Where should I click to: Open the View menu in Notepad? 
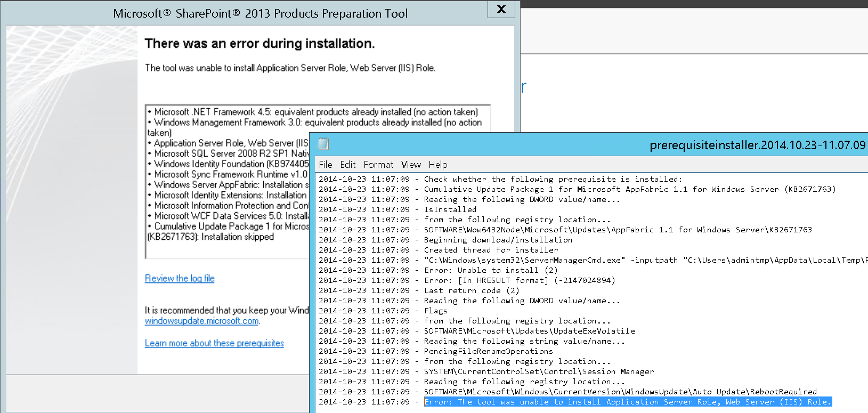click(x=411, y=165)
